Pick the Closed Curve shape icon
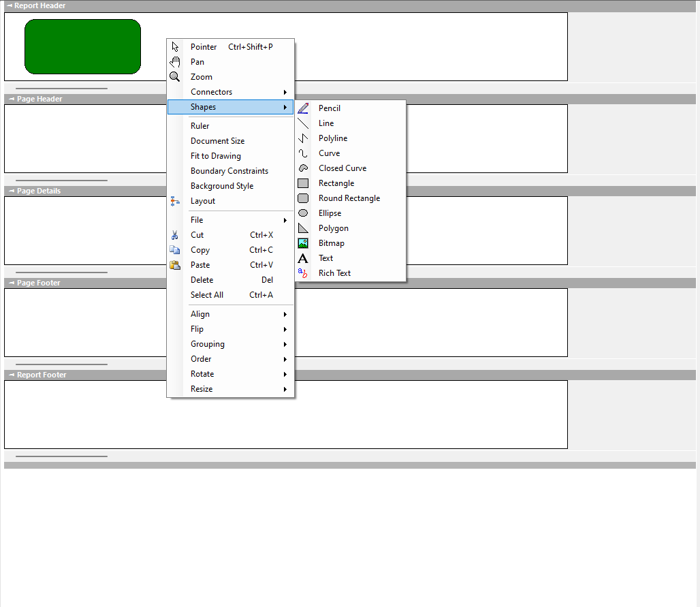This screenshot has height=607, width=700. [x=304, y=168]
